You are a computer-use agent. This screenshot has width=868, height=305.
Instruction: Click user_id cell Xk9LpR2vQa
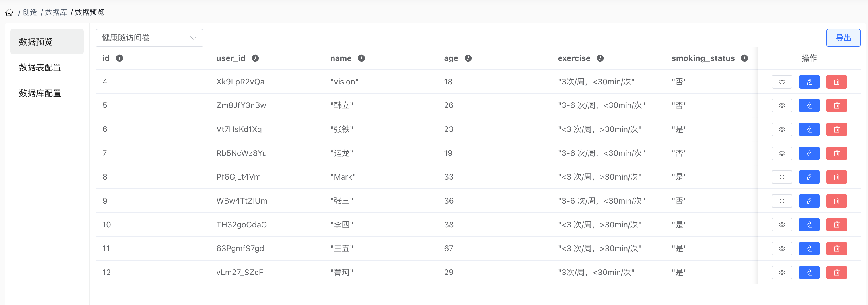tap(240, 82)
